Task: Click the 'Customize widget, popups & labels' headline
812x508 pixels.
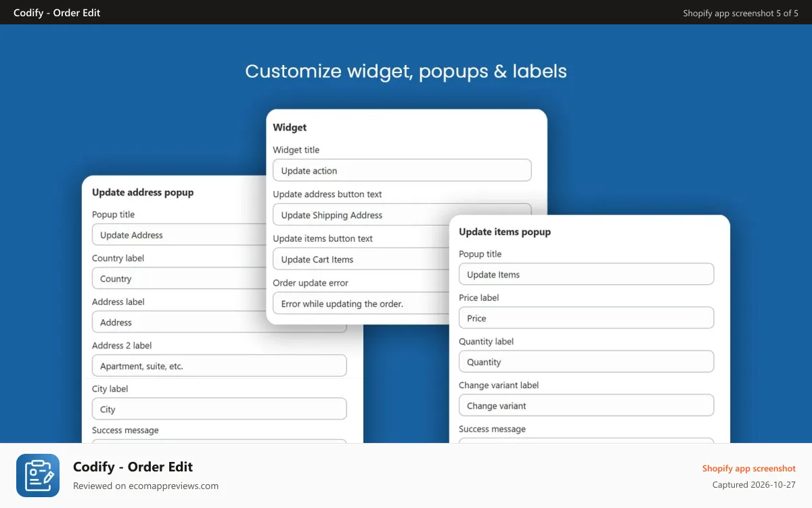Action: pos(406,71)
